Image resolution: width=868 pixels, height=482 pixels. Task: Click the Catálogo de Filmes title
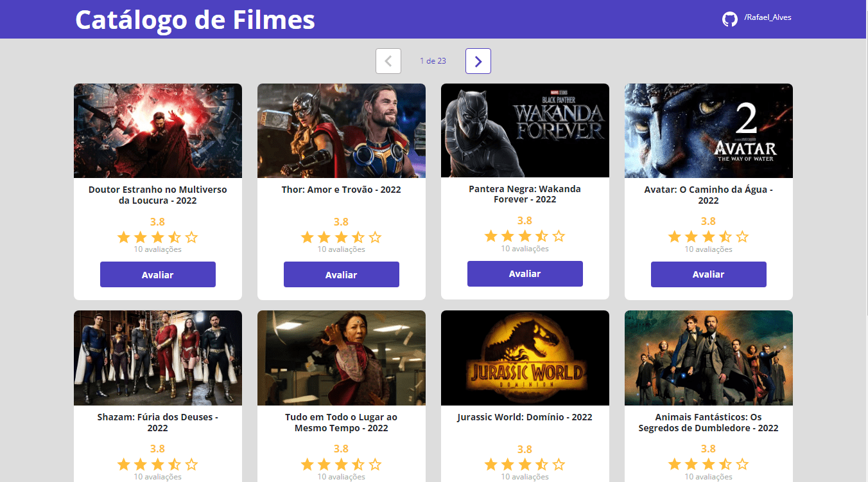click(x=195, y=20)
